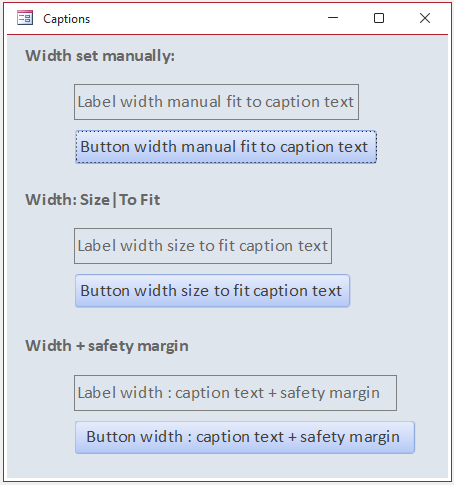Click the "Width: Size | To Fit" heading

click(93, 200)
